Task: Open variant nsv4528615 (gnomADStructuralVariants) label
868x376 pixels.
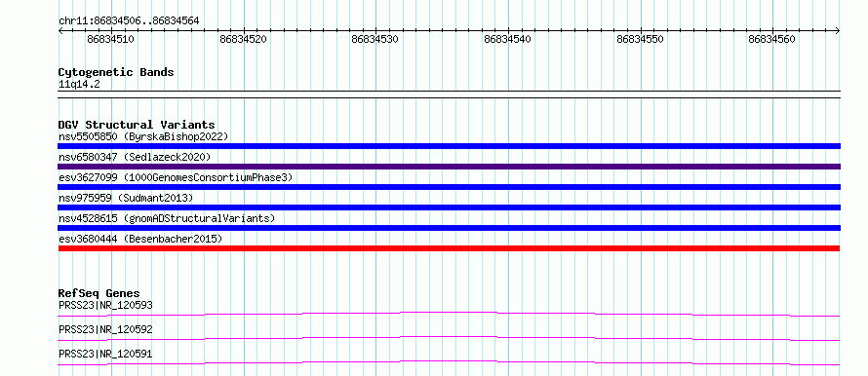Action: pos(167,218)
